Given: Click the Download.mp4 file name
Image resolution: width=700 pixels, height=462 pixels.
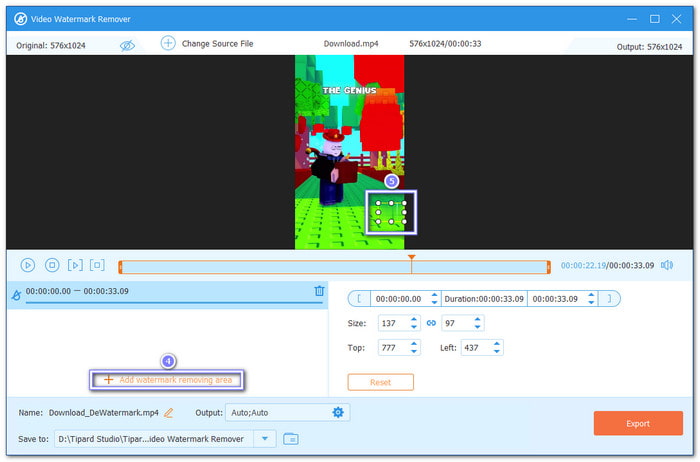Looking at the screenshot, I should click(351, 44).
